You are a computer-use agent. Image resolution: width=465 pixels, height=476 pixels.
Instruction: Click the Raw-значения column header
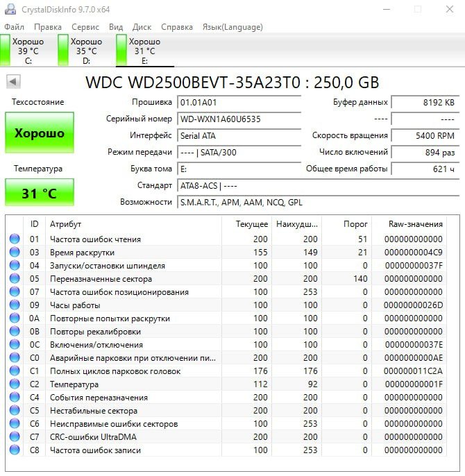[416, 224]
